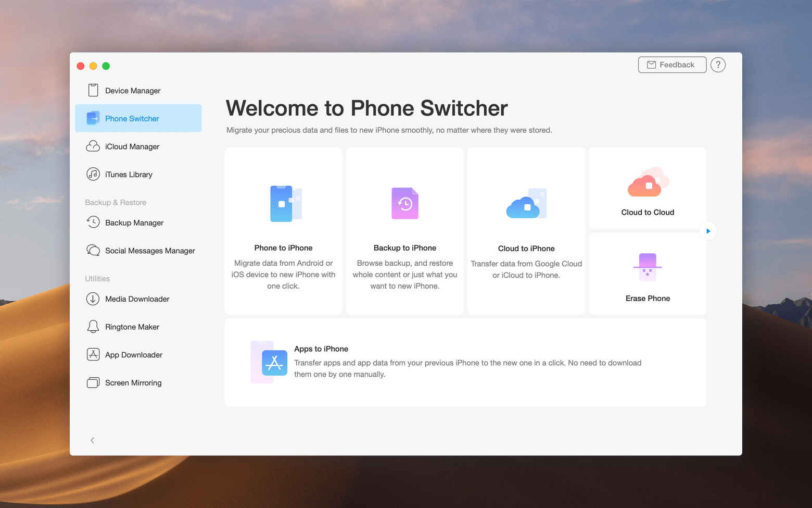Click the iTunes Library music icon
Image resolution: width=812 pixels, height=508 pixels.
pyautogui.click(x=93, y=174)
